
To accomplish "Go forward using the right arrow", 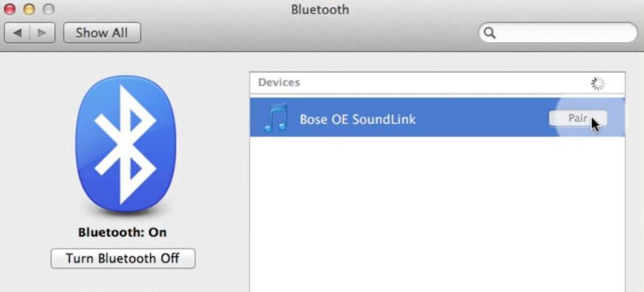I will 42,33.
